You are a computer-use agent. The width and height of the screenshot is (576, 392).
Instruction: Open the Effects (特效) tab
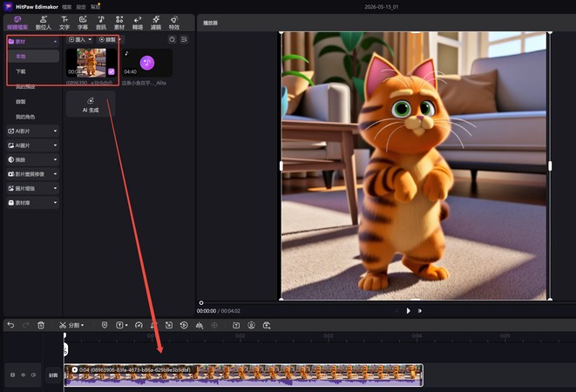174,23
